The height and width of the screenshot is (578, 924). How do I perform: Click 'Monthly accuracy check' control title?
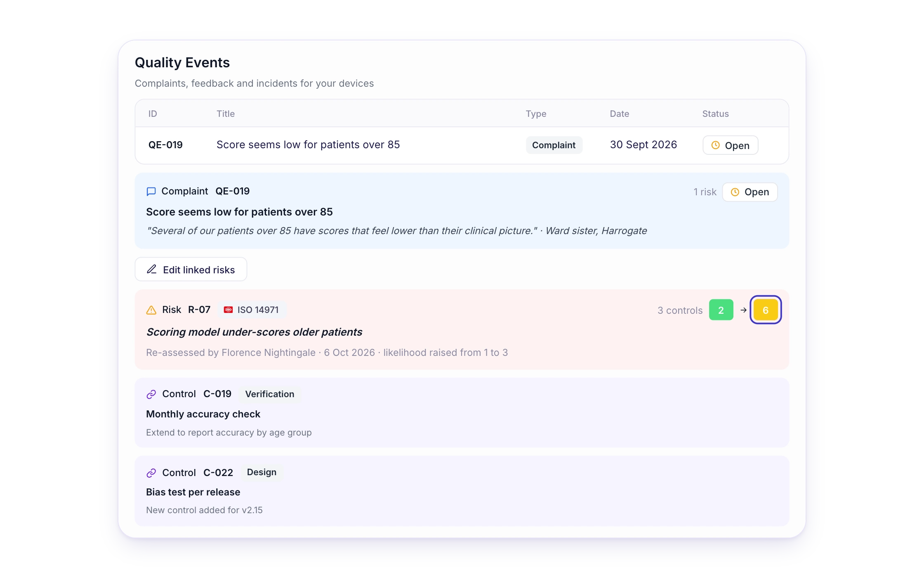click(203, 414)
